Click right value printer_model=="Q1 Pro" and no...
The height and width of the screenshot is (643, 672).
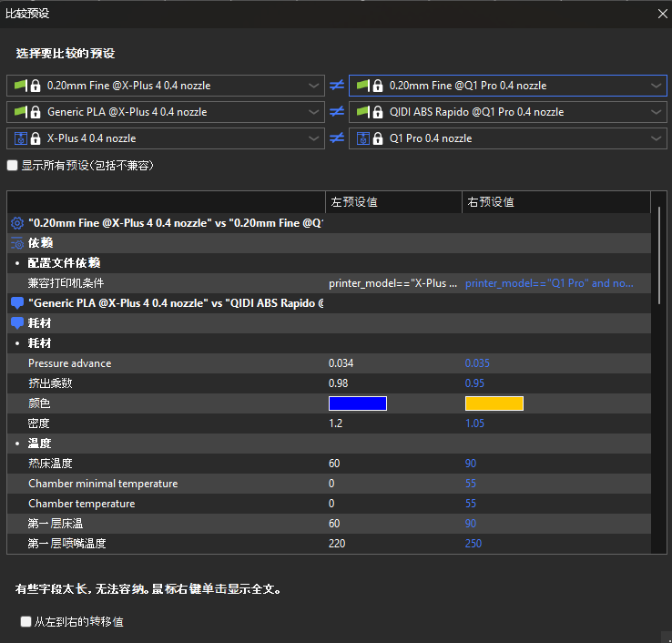549,283
